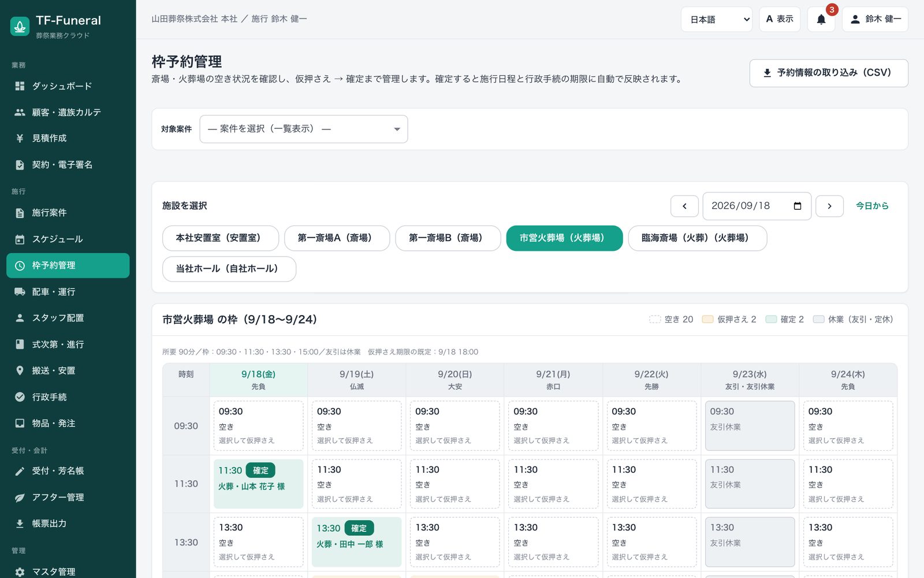Image resolution: width=924 pixels, height=578 pixels.
Task: Select the empty 09:30 slot on 9/18(金)
Action: coord(259,426)
